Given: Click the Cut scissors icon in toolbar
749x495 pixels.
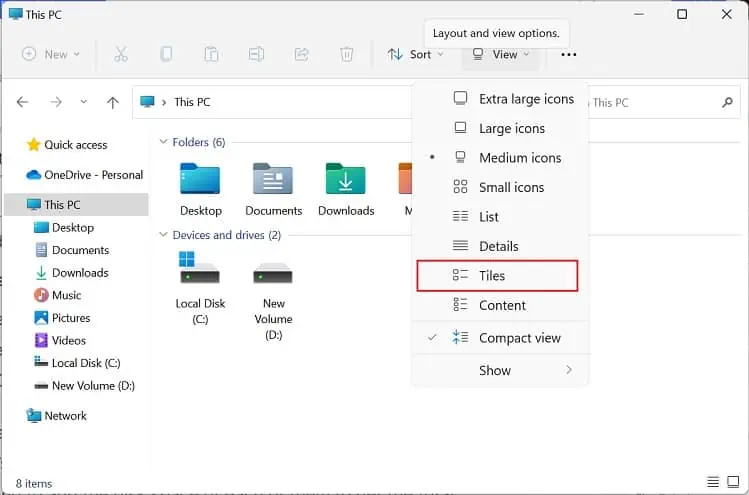Looking at the screenshot, I should tap(121, 54).
